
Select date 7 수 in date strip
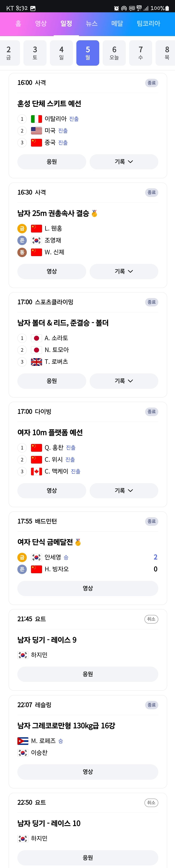click(141, 53)
